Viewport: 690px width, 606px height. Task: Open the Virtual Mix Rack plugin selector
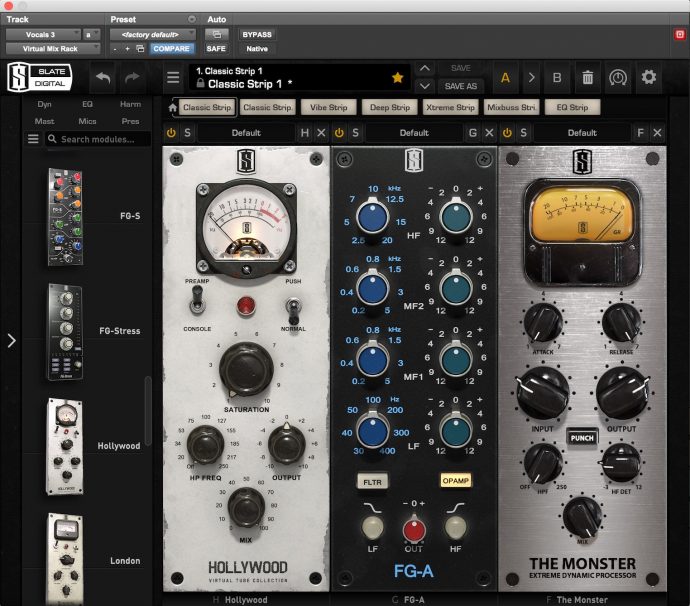tap(53, 48)
